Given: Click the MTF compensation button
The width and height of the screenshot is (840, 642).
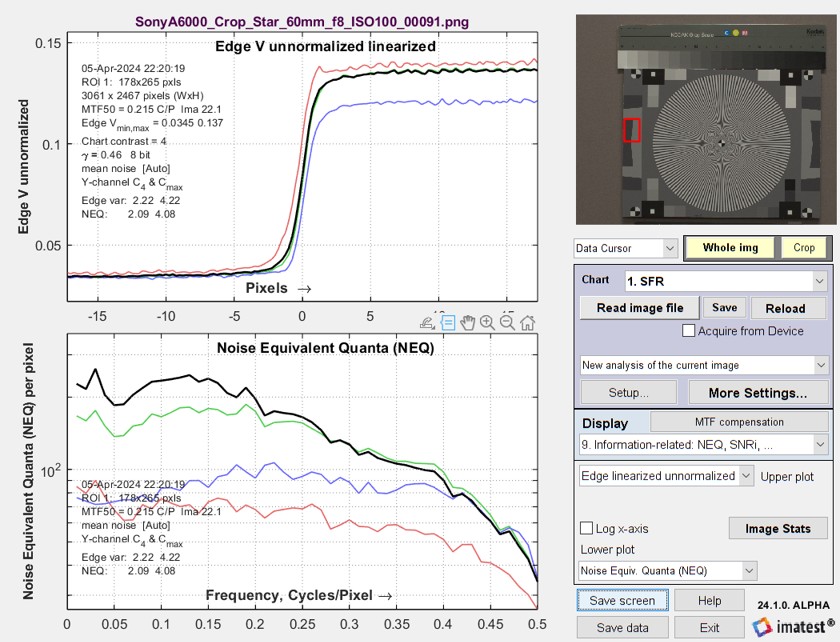Looking at the screenshot, I should tap(739, 422).
